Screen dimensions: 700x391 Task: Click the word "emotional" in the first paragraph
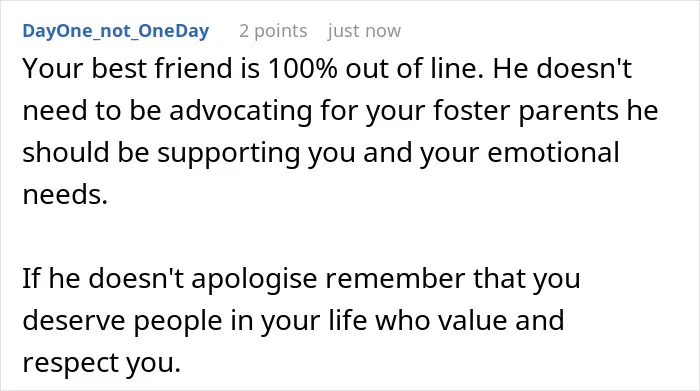coord(553,152)
